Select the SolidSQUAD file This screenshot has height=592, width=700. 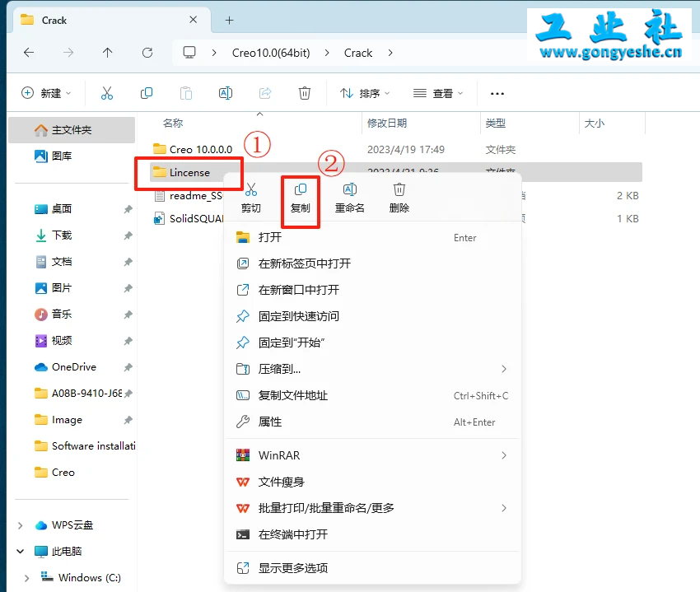[188, 219]
